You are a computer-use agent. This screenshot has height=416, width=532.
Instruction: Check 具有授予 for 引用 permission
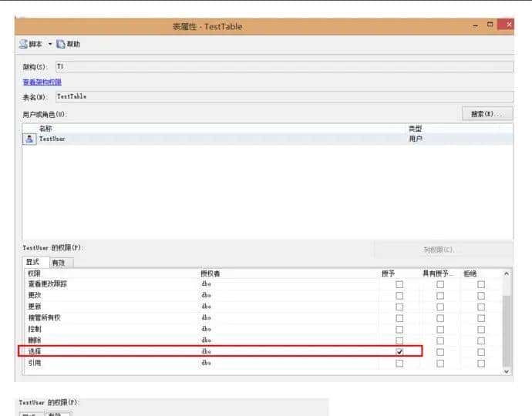[x=440, y=363]
